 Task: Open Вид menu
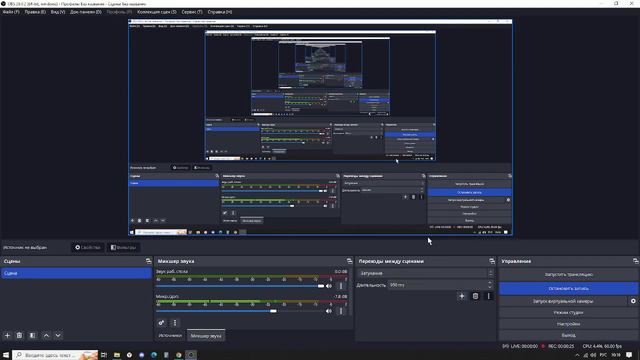pos(58,12)
